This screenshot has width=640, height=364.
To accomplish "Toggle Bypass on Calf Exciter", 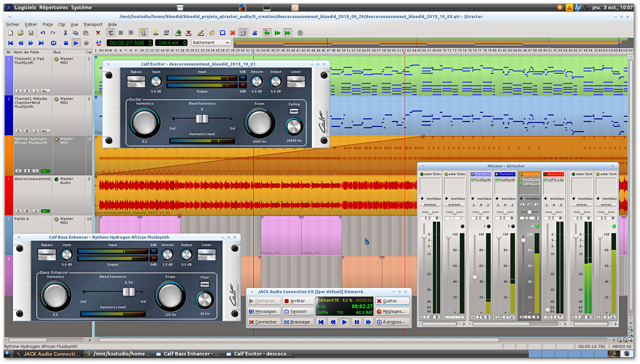I will click(136, 82).
